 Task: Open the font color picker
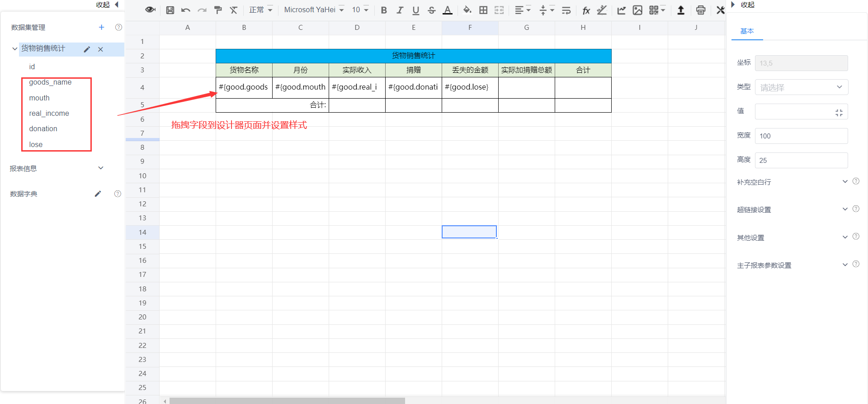coord(448,10)
